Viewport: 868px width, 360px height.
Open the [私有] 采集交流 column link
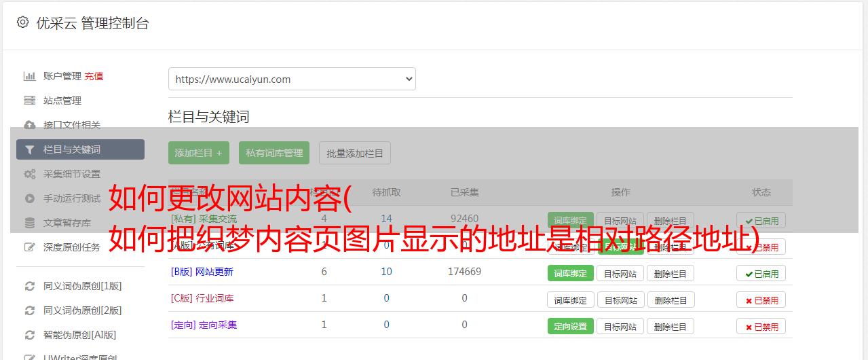204,219
